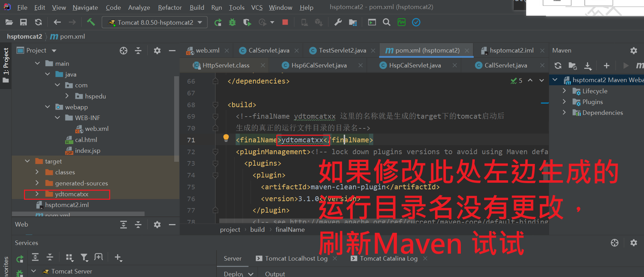Open the Build menu
The image size is (644, 277).
(197, 7)
